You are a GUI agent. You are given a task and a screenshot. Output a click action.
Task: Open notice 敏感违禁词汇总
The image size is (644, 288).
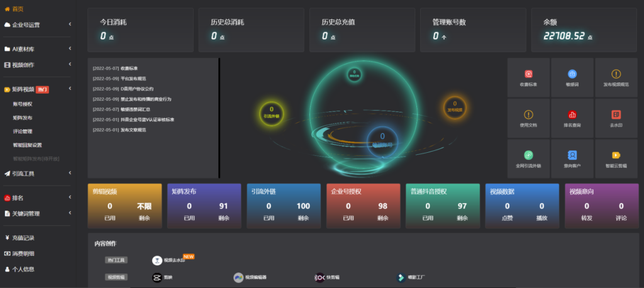(x=136, y=109)
